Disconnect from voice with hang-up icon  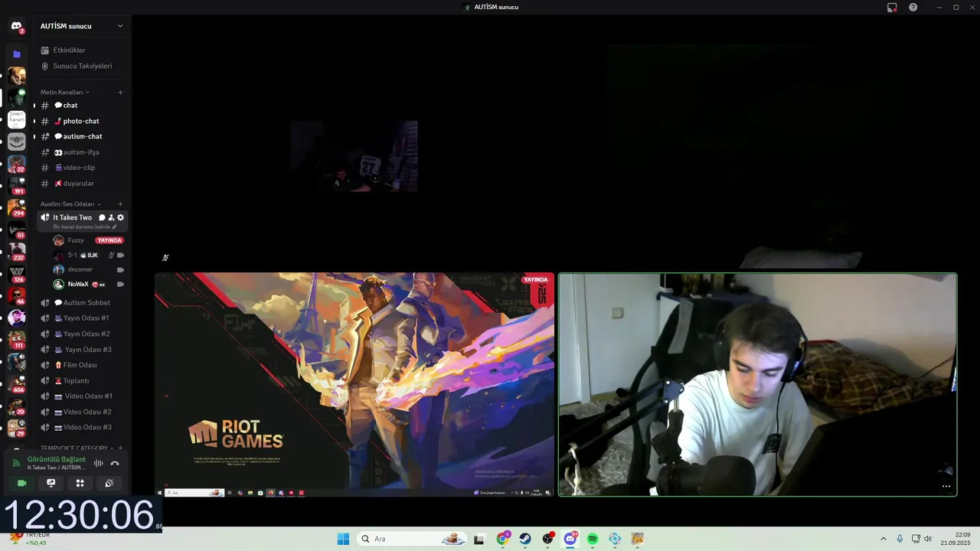point(115,463)
